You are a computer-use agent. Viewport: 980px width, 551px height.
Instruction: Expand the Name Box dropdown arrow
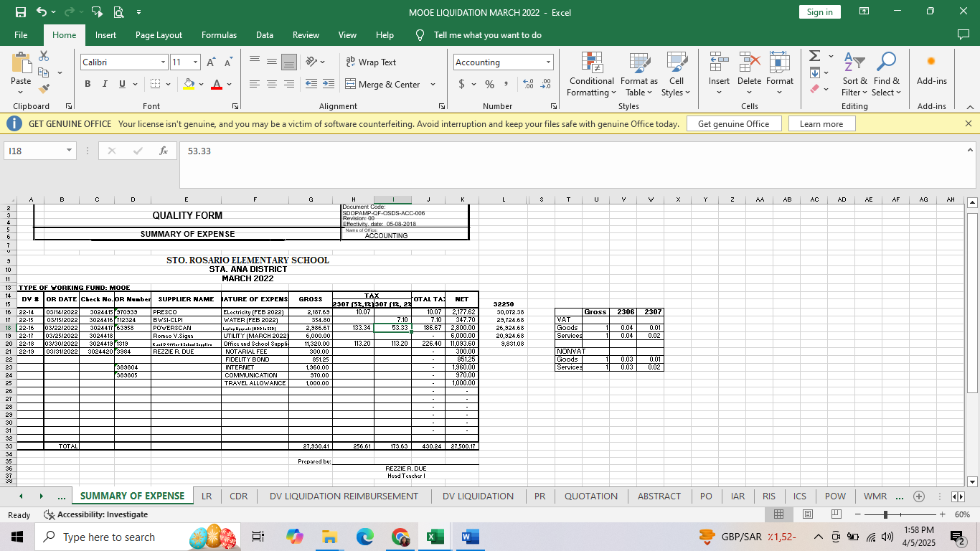click(x=69, y=151)
